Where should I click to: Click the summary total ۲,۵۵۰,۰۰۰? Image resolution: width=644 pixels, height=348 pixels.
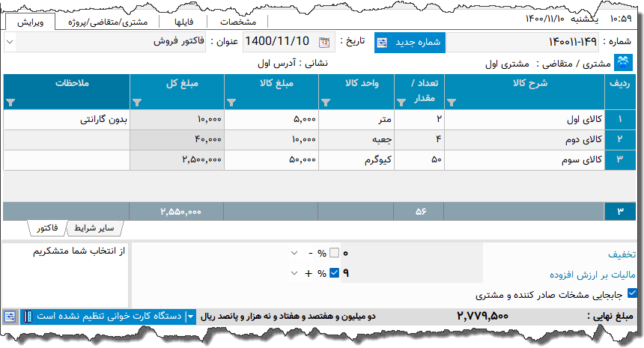coord(180,212)
